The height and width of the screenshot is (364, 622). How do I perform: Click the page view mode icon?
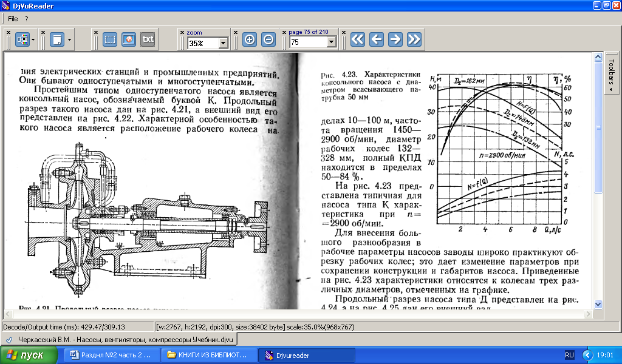(x=57, y=39)
